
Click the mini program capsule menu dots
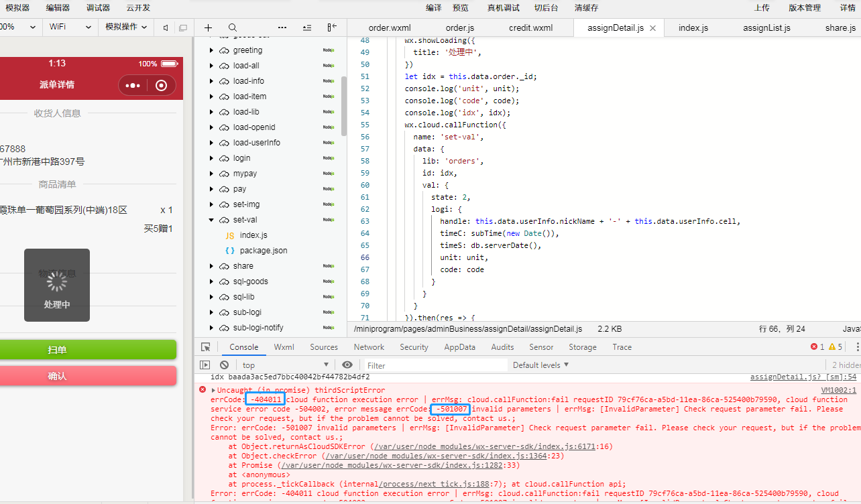point(133,85)
